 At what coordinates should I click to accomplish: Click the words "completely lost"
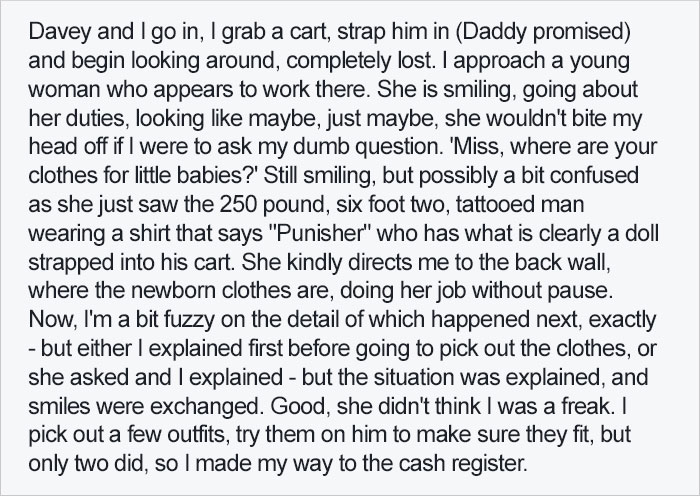coord(359,61)
